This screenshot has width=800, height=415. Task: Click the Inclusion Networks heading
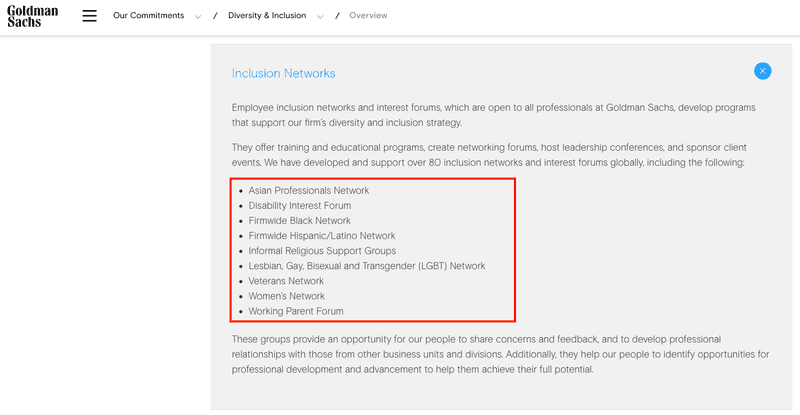click(283, 74)
